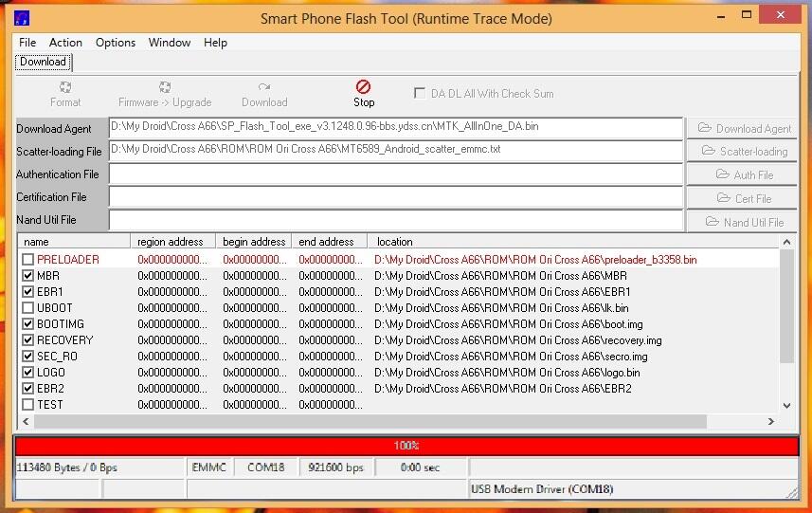The width and height of the screenshot is (812, 513).
Task: Click the Download Agent path field
Action: coord(396,128)
